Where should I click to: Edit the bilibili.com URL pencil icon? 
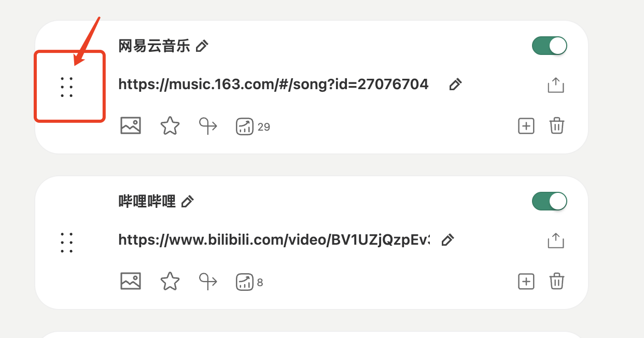tap(448, 240)
